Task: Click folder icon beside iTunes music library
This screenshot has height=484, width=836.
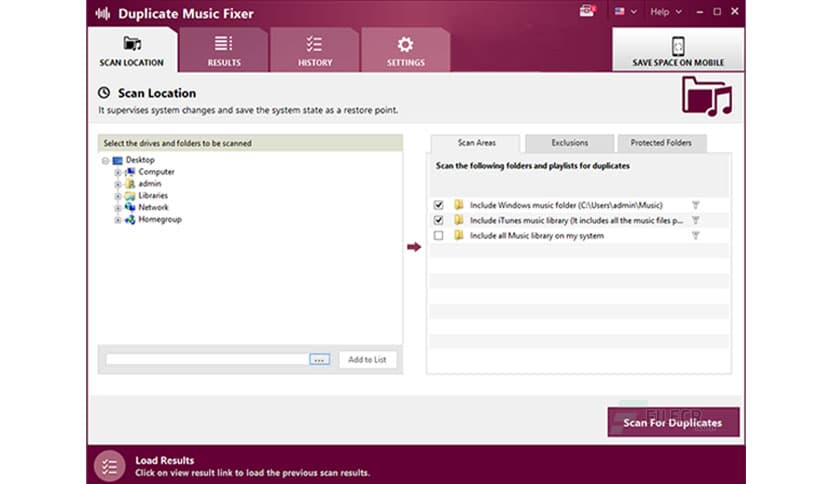Action: [x=459, y=220]
